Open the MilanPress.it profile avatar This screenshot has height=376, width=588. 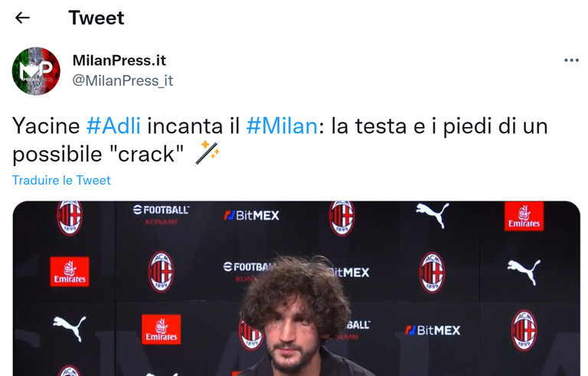(36, 71)
